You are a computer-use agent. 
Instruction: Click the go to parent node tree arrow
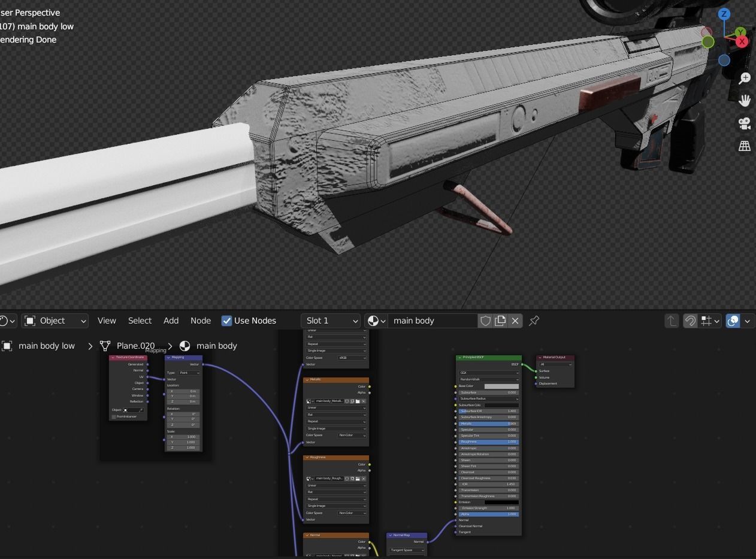[x=672, y=321]
